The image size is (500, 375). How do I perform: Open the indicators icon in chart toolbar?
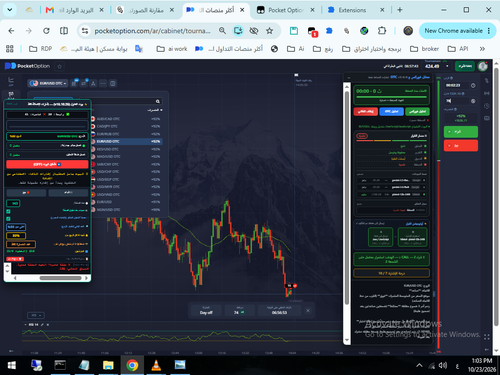click(x=84, y=83)
